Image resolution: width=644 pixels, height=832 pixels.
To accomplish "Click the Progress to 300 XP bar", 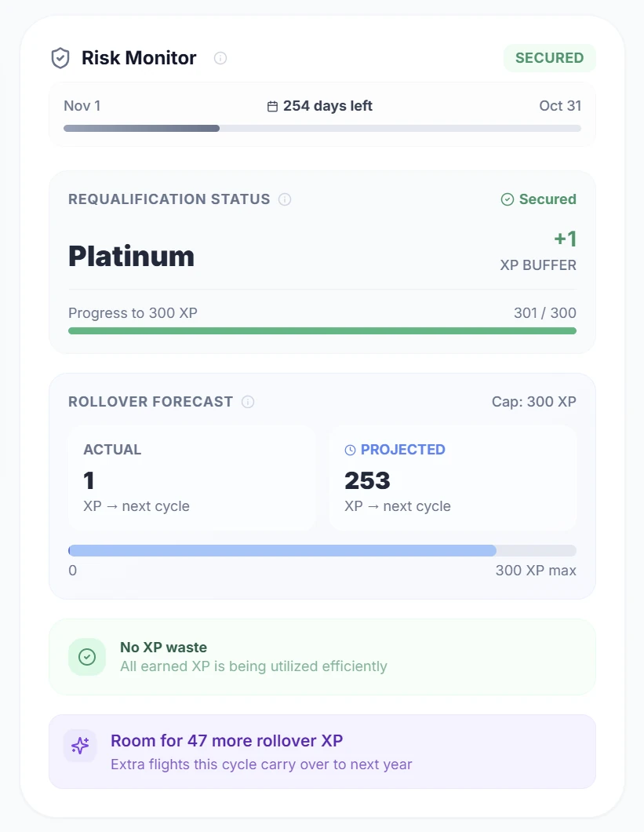I will click(322, 330).
